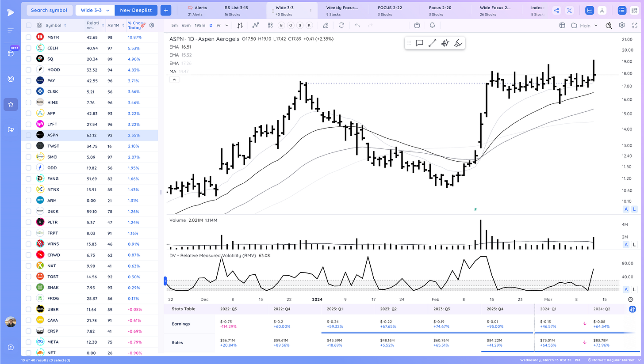Click the user profile avatar
Image resolution: width=644 pixels, height=364 pixels.
tap(11, 322)
